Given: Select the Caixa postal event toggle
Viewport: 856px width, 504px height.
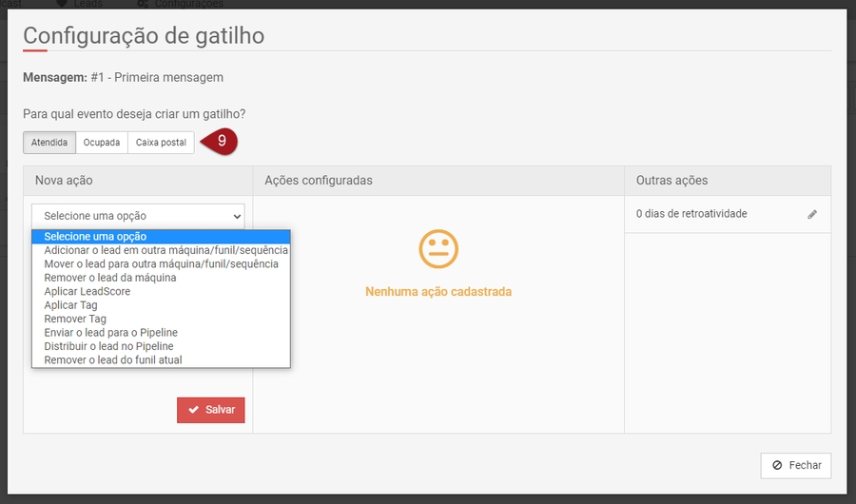Looking at the screenshot, I should pos(161,143).
